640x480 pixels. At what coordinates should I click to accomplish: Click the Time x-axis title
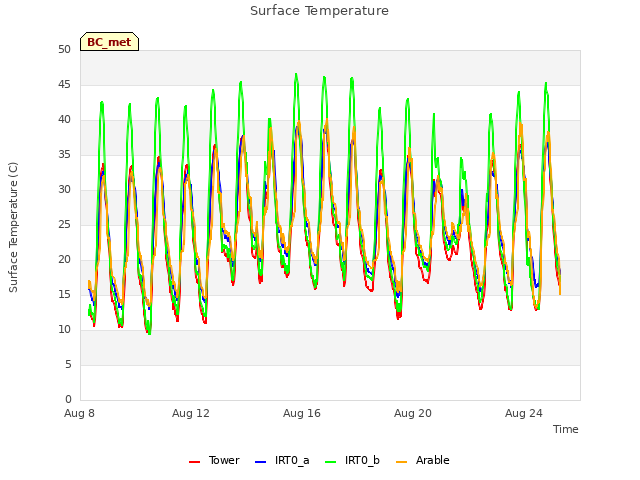(x=566, y=429)
